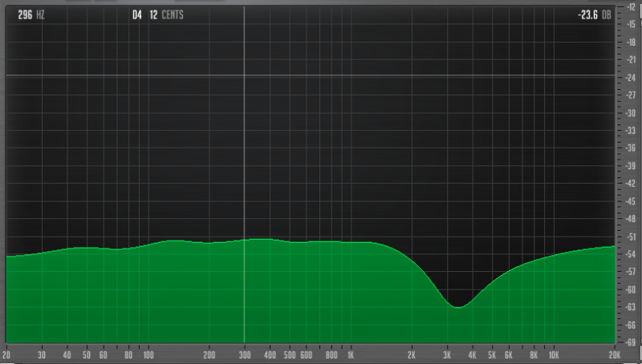Click the -12 dB scale mark
The image size is (642, 364).
pos(630,7)
